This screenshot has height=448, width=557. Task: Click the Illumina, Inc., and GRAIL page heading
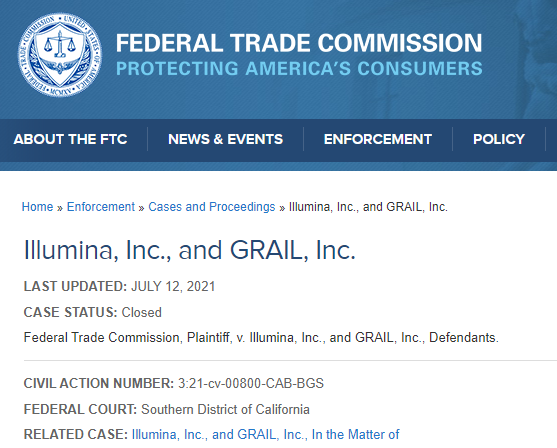pos(189,250)
